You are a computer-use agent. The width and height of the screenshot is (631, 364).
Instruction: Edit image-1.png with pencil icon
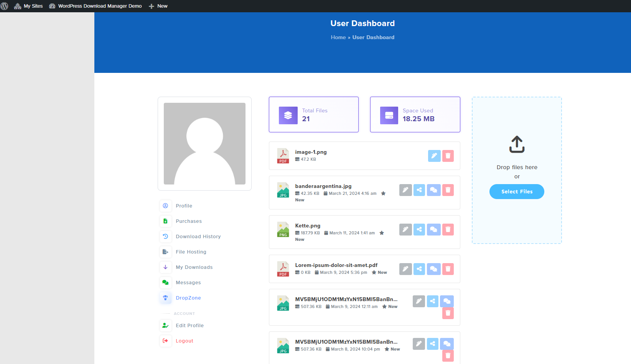click(x=434, y=156)
